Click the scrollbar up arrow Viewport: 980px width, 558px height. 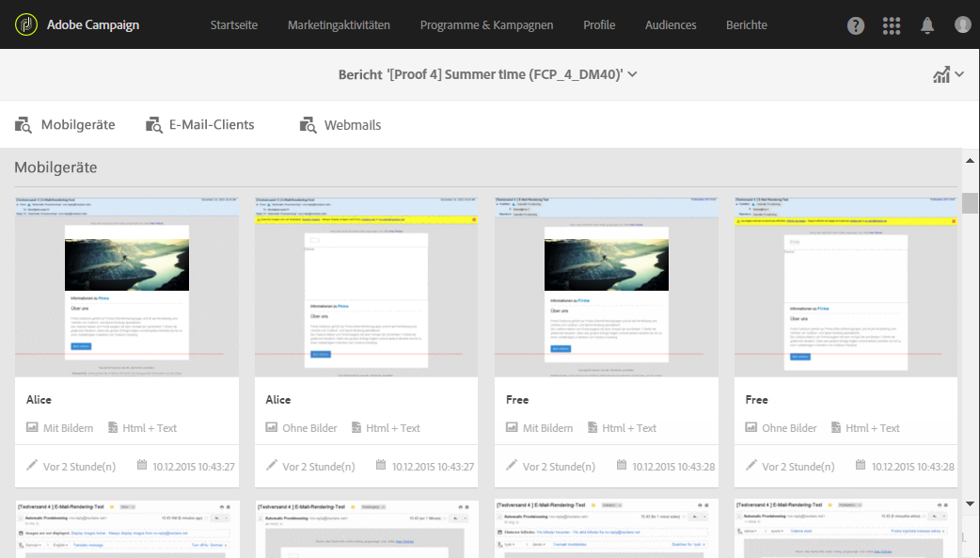click(971, 161)
